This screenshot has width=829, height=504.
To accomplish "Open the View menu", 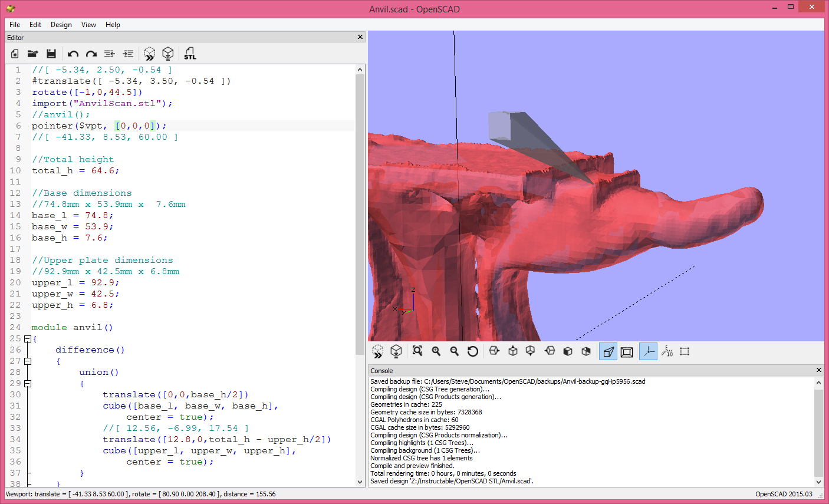I will [x=88, y=25].
